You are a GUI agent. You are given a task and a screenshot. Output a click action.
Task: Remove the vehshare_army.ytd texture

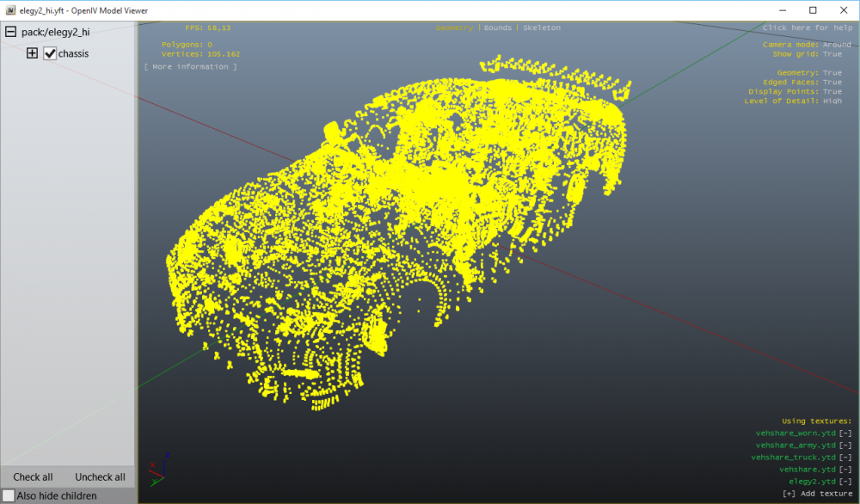846,446
